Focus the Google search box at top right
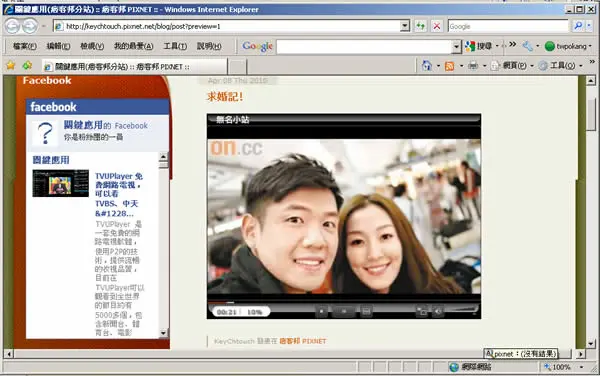This screenshot has height=376, width=600. [x=508, y=26]
